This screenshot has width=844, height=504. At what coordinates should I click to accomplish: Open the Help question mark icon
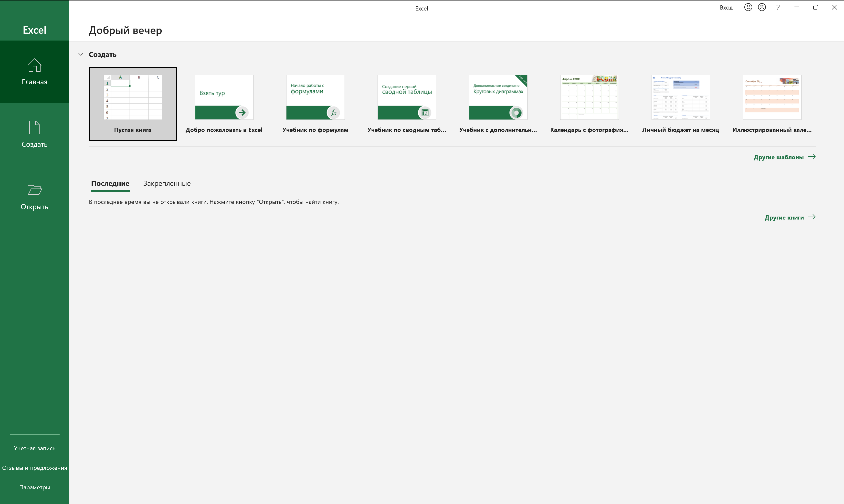(x=778, y=7)
